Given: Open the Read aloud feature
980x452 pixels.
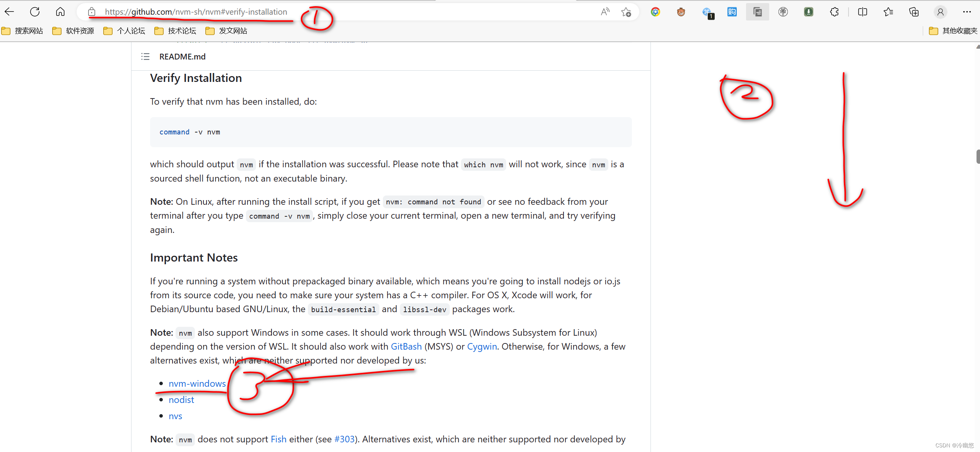Looking at the screenshot, I should pyautogui.click(x=605, y=12).
